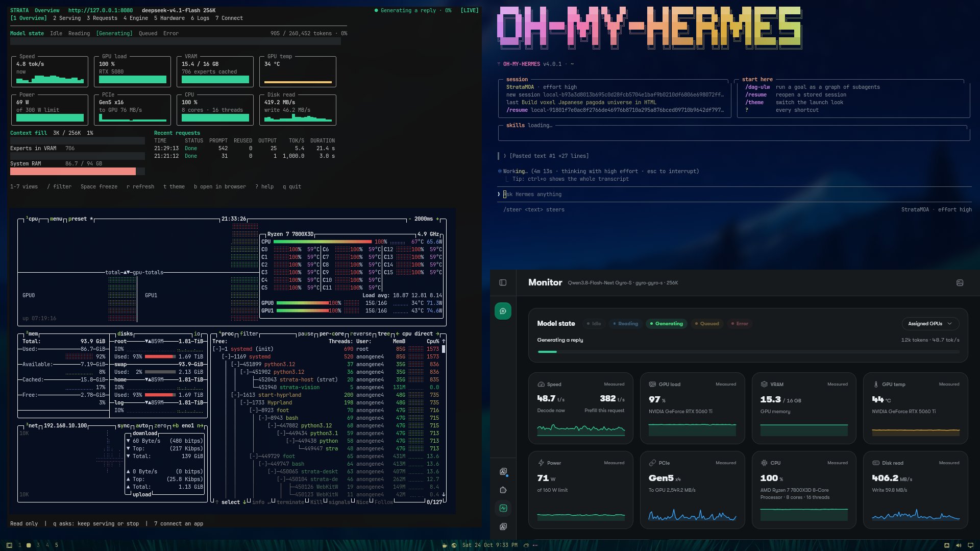
Task: Switch to the 2 Serving tab in STRATA
Action: pos(67,18)
